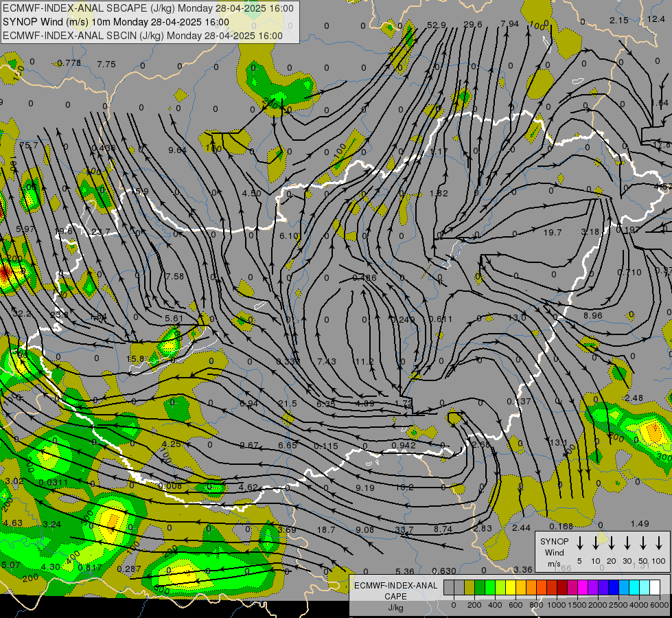This screenshot has width=672, height=618.
Task: Click the value '7.94' at the map top
Action: (509, 23)
